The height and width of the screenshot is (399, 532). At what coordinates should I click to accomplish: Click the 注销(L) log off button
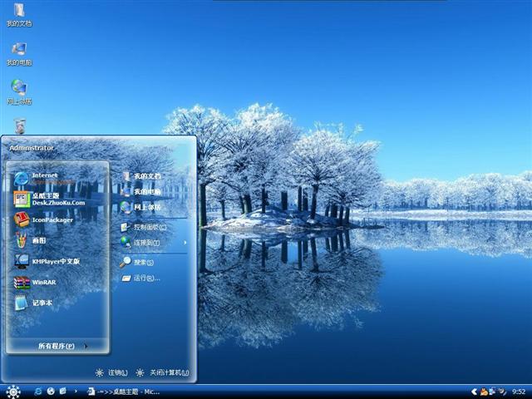111,372
